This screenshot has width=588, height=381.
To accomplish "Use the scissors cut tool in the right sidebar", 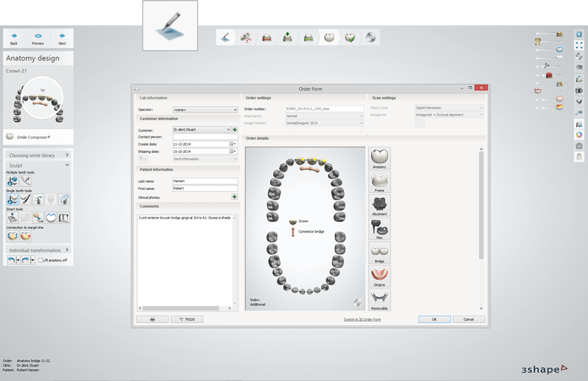I will [546, 66].
